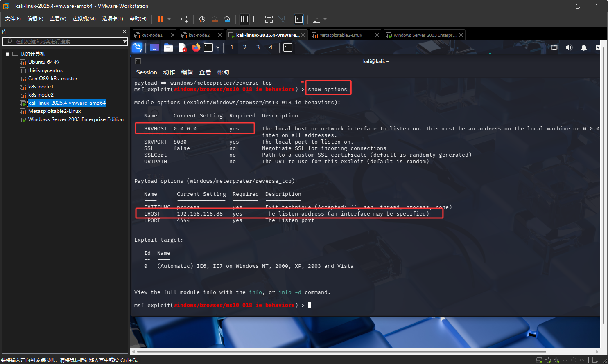The image size is (608, 364).
Task: Select Windows Server 2003 Enterprise Edition in library
Action: [x=76, y=119]
